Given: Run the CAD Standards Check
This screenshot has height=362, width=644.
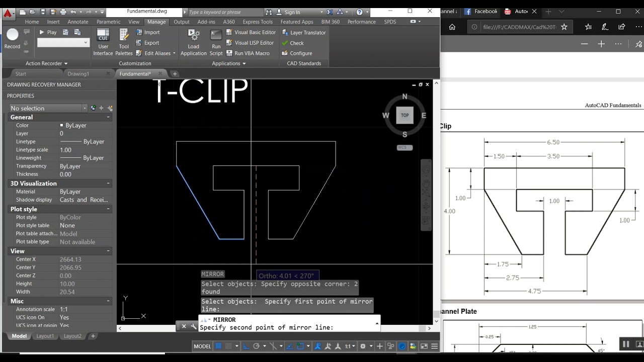Looking at the screenshot, I should tap(292, 43).
